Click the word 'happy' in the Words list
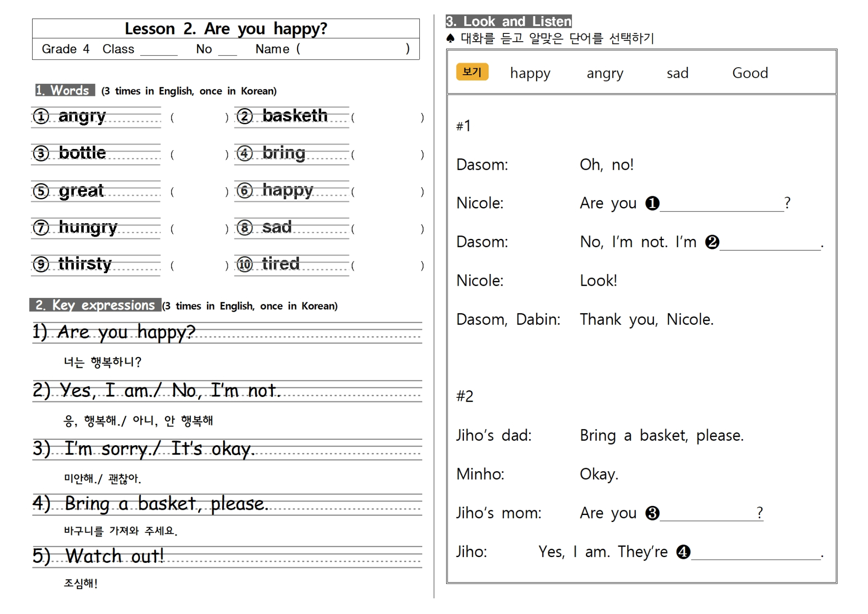The height and width of the screenshot is (614, 868). click(288, 191)
